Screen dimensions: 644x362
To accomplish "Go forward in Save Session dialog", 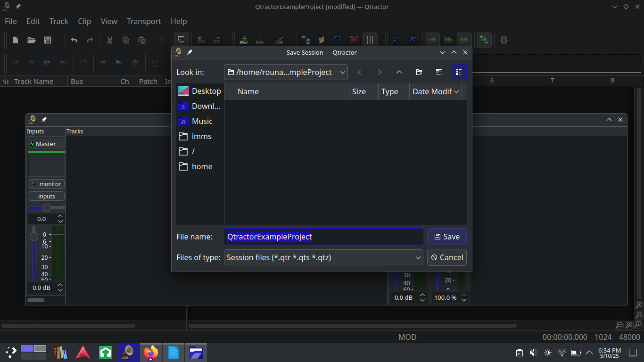I will [380, 72].
